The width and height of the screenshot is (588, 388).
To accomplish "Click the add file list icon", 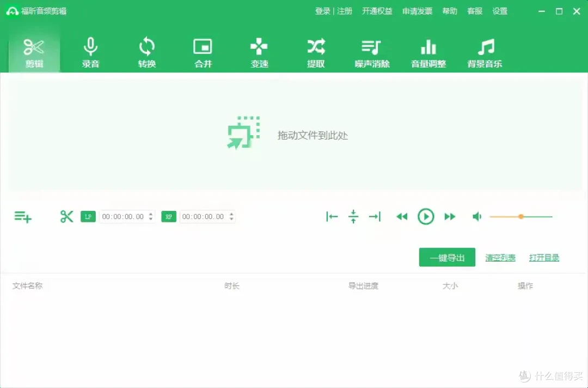I will click(x=23, y=216).
